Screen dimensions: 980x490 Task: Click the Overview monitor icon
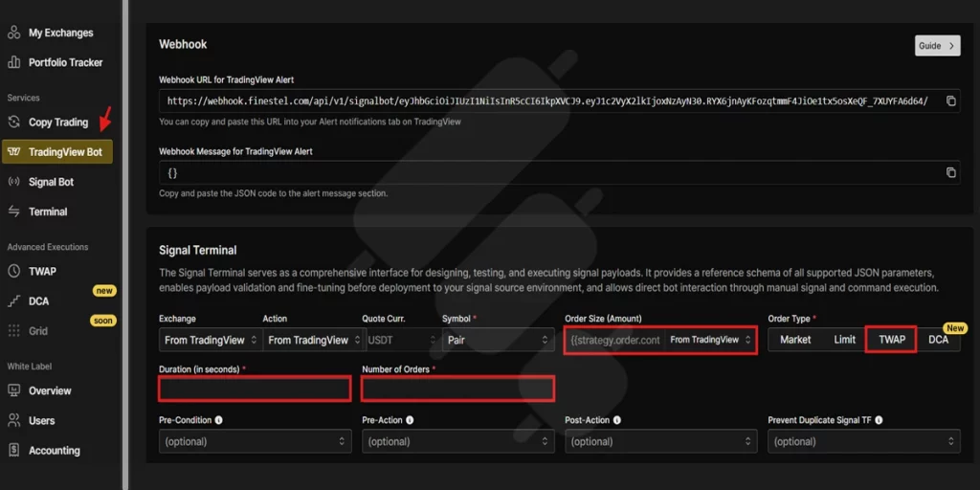(13, 390)
